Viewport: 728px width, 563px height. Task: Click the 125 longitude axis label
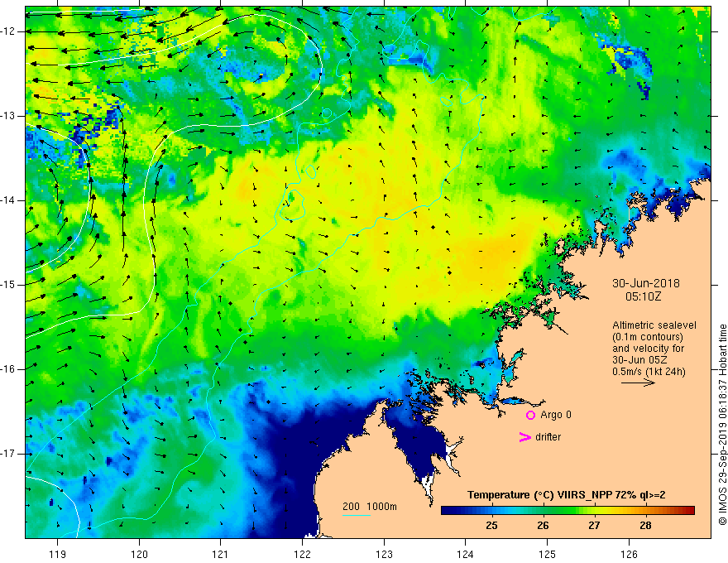[x=547, y=554]
